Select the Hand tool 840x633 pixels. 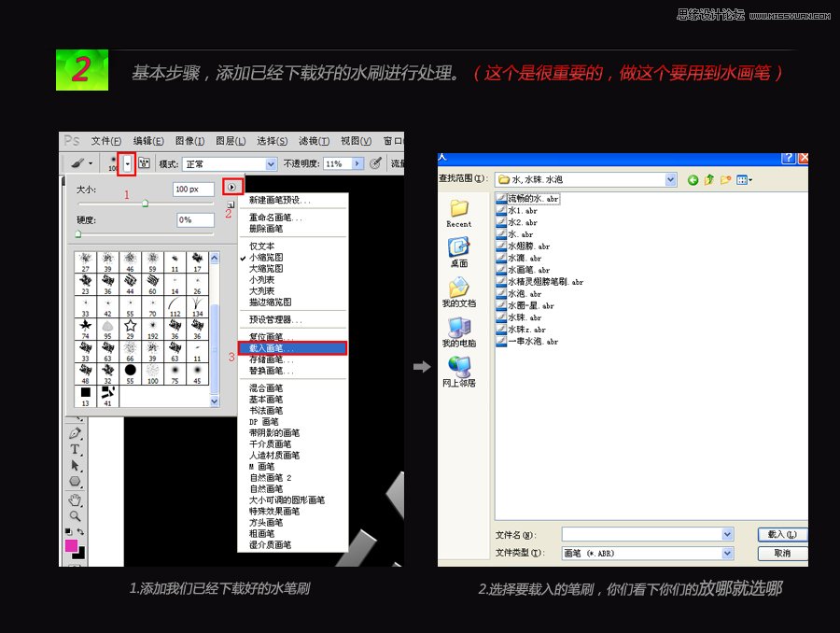coord(75,498)
